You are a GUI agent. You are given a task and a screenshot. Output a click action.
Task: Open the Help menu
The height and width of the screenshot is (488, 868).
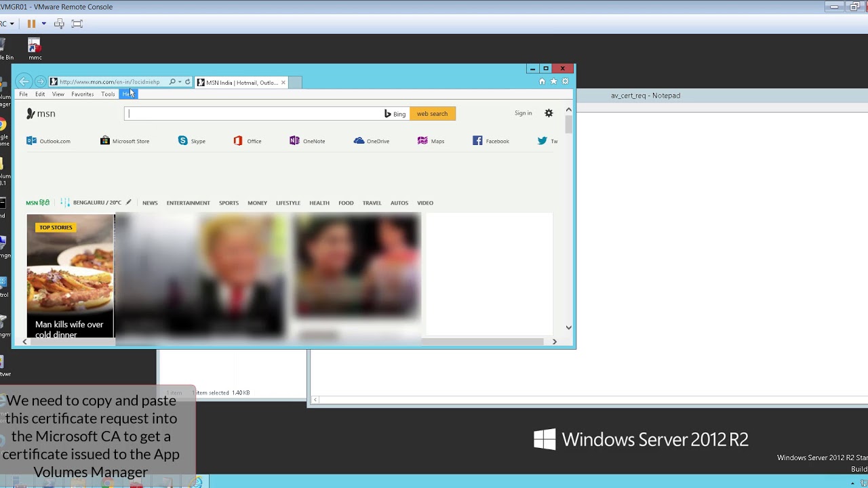(128, 94)
